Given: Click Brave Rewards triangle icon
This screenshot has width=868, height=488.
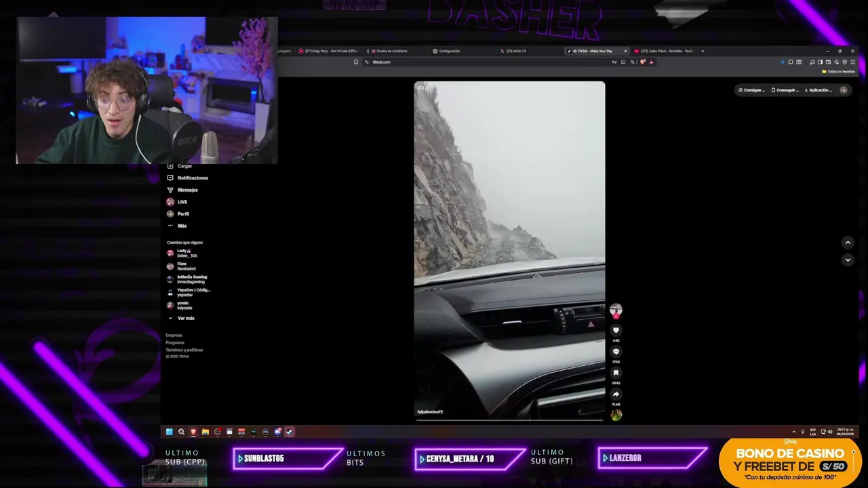Looking at the screenshot, I should [652, 62].
